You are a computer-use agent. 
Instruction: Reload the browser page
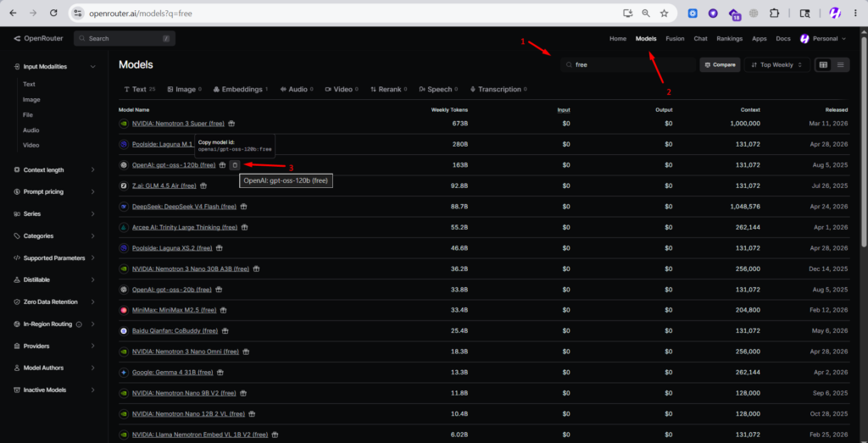coord(53,13)
